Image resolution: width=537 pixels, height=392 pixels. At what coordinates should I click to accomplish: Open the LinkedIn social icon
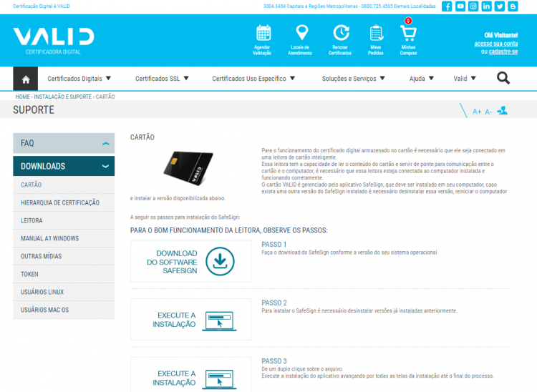click(486, 6)
